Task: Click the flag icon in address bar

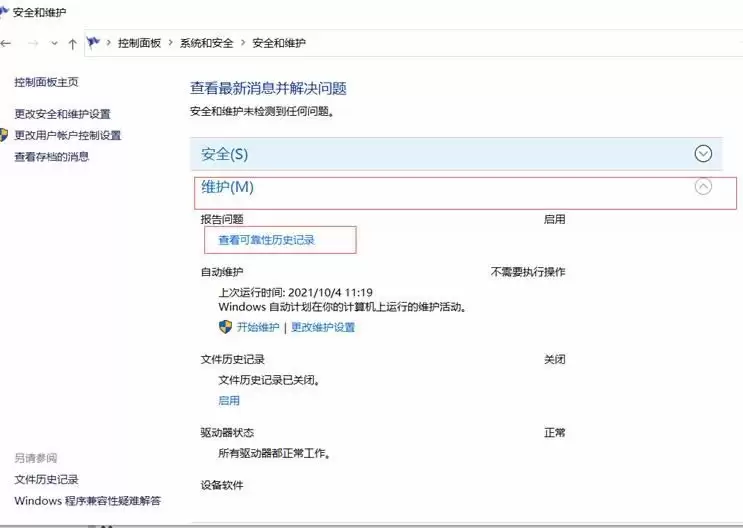Action: click(94, 43)
